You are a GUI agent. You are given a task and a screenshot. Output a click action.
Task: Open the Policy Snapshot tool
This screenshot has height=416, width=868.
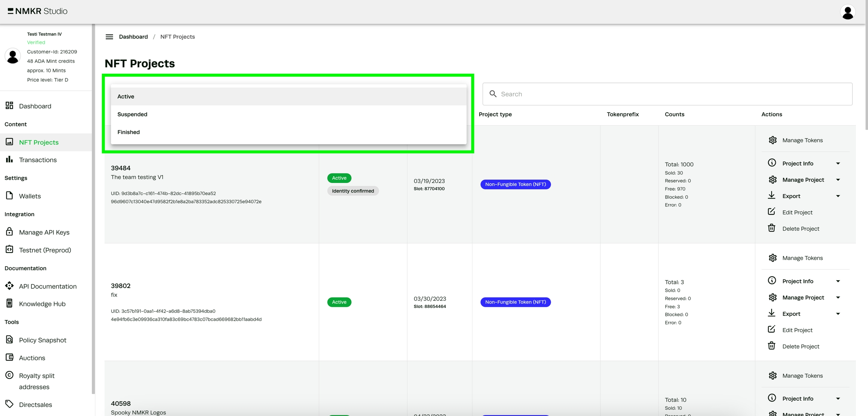click(42, 340)
